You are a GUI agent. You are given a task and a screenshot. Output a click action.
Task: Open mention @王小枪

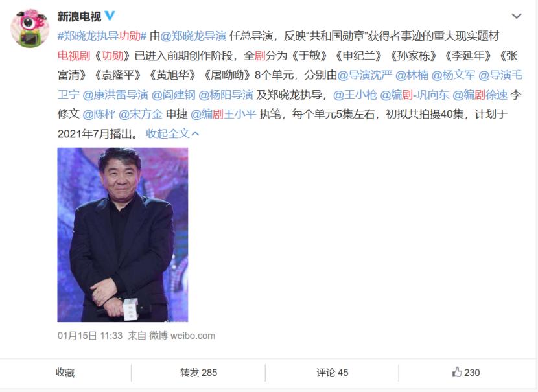pos(355,95)
